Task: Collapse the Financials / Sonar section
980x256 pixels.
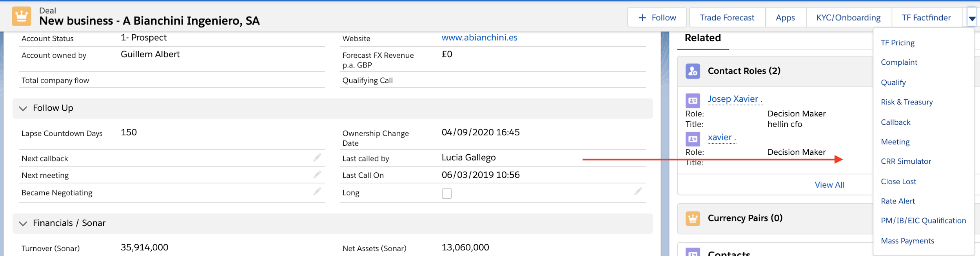Action: 23,223
